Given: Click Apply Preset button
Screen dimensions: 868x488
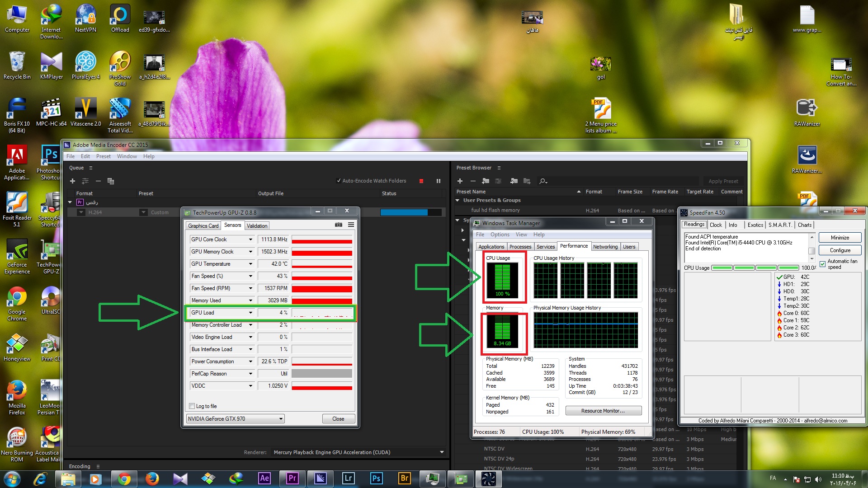Looking at the screenshot, I should point(723,181).
